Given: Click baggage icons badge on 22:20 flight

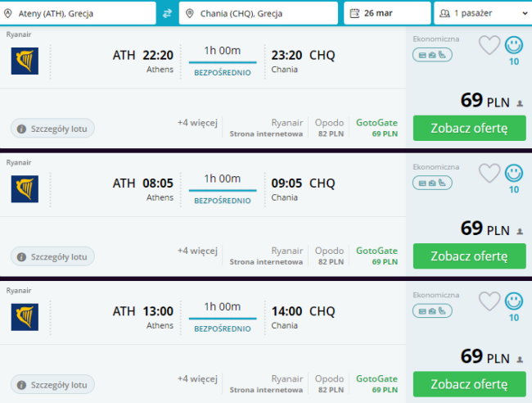Looking at the screenshot, I should [x=432, y=55].
